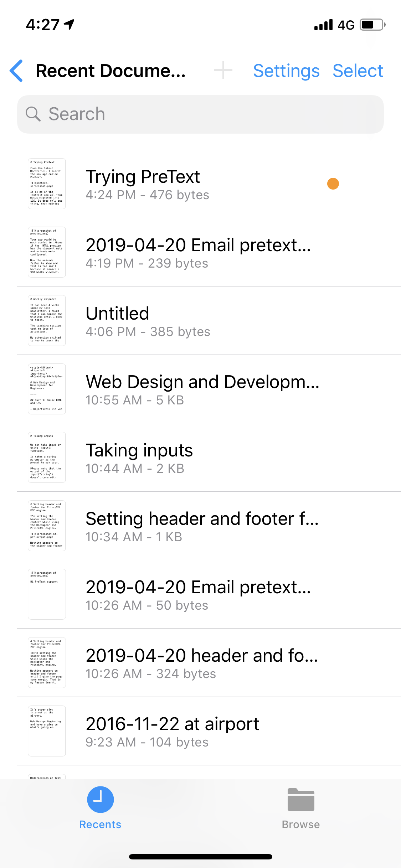Open the Trying PreText document thumbnail
Image resolution: width=401 pixels, height=868 pixels.
(x=47, y=184)
